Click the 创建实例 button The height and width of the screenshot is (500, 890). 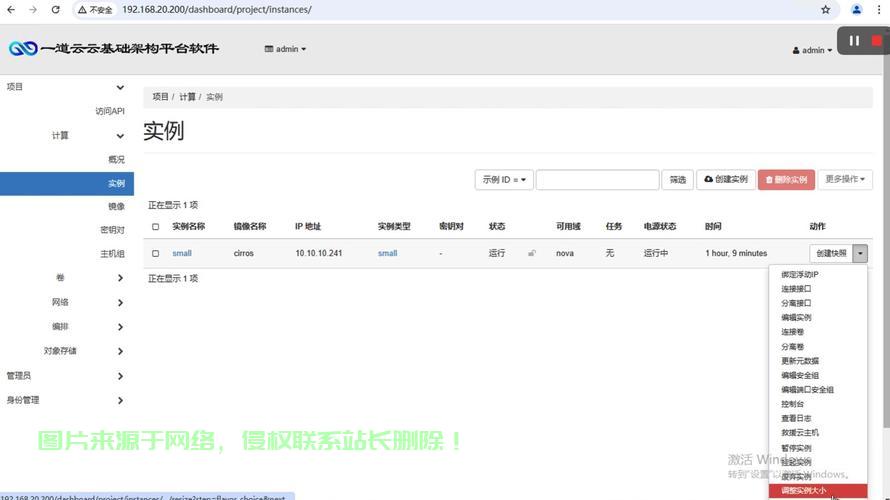(726, 180)
